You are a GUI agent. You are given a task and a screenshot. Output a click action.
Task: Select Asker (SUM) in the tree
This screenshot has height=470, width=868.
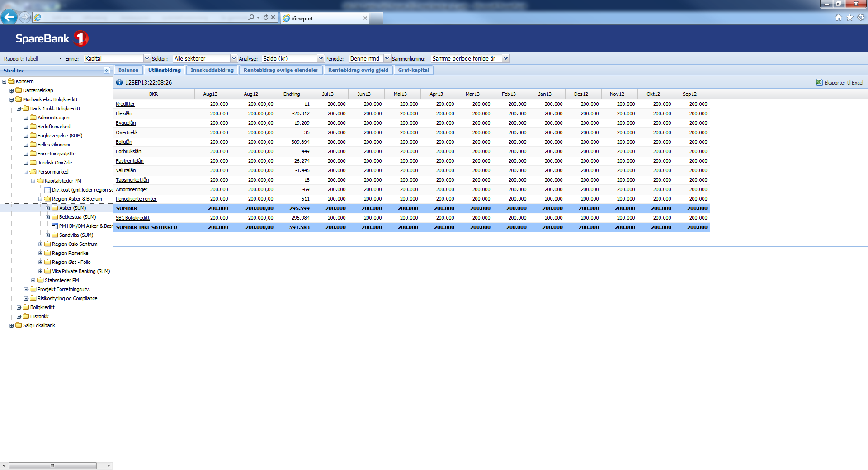pyautogui.click(x=73, y=208)
